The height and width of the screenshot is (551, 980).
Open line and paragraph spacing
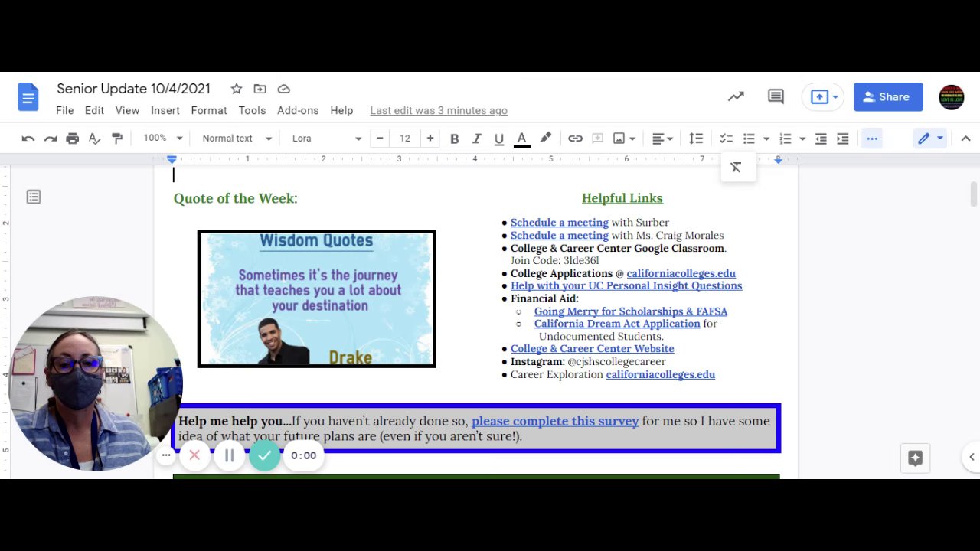click(696, 139)
